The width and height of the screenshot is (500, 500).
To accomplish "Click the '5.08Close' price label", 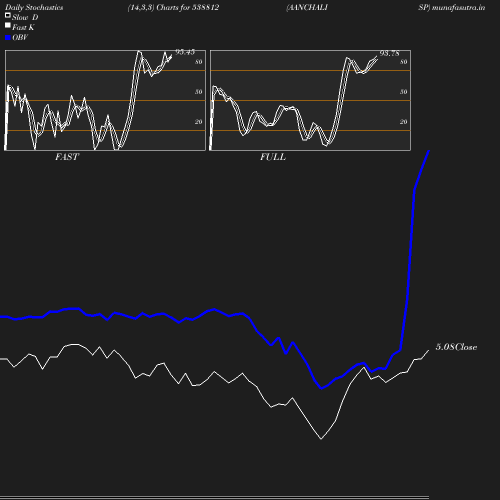I will [x=456, y=347].
